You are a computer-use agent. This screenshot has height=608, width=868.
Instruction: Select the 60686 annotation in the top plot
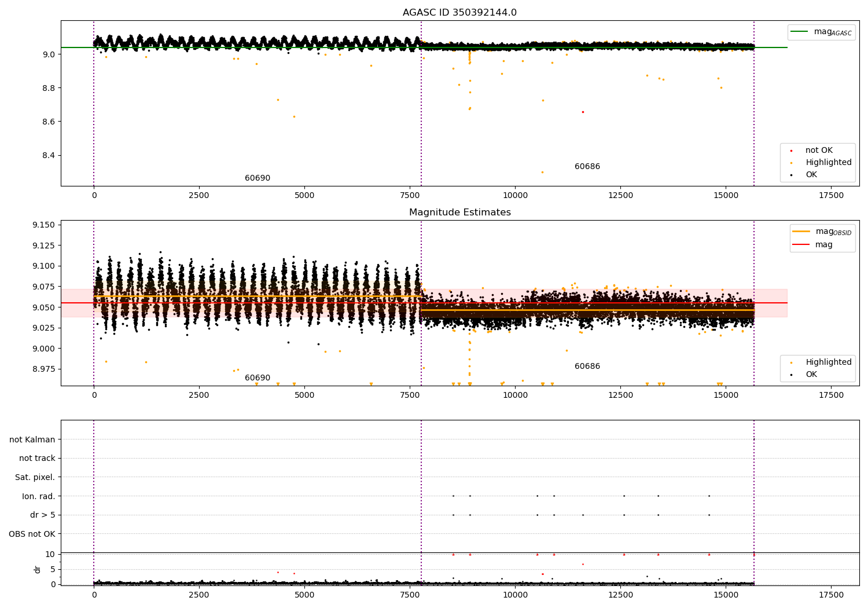(587, 167)
